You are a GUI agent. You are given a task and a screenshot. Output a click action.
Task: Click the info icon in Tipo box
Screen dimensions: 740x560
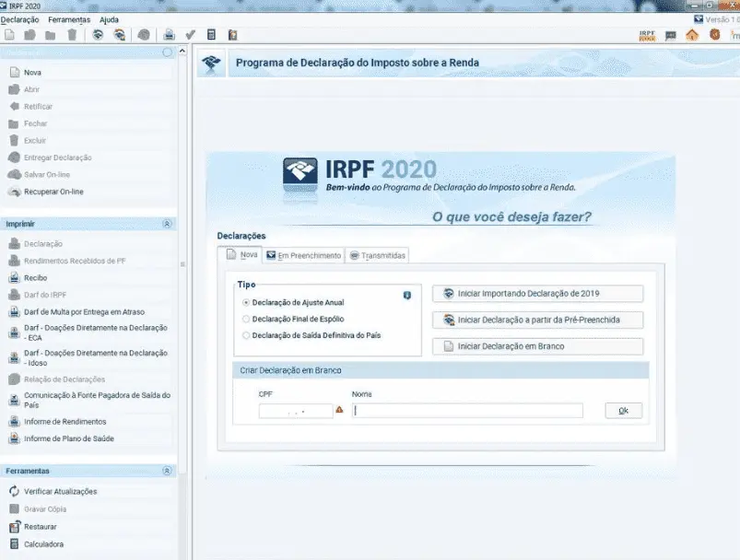[406, 295]
